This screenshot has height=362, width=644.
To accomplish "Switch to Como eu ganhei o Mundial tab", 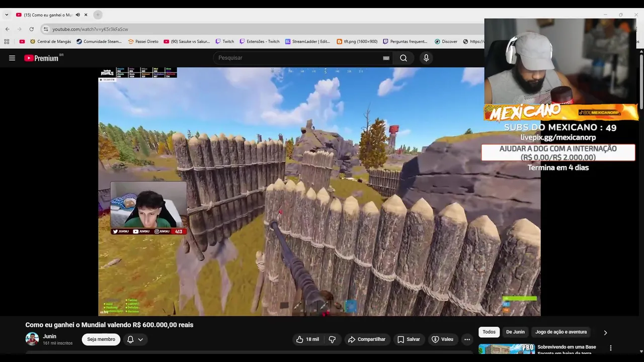I will click(x=48, y=15).
